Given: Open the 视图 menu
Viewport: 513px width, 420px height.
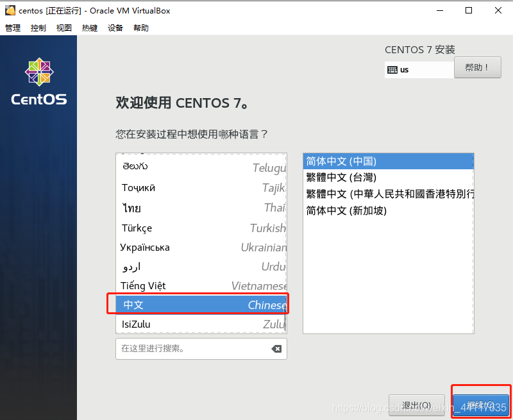Looking at the screenshot, I should click(63, 28).
